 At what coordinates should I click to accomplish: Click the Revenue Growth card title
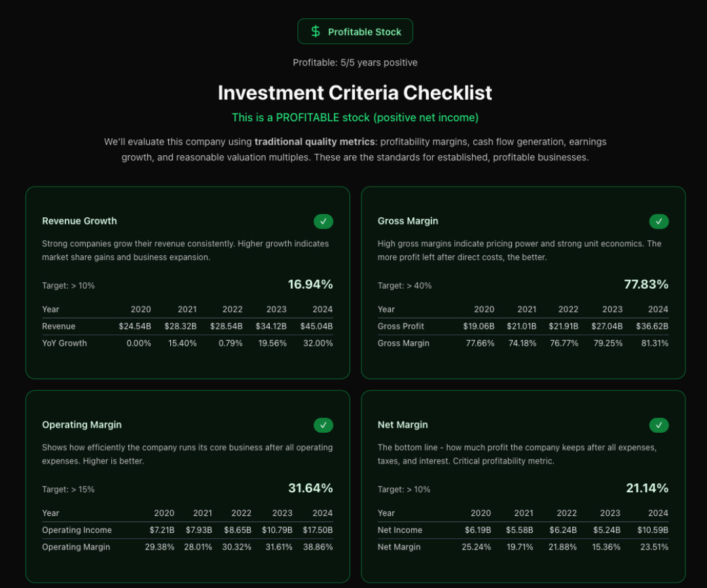click(79, 221)
